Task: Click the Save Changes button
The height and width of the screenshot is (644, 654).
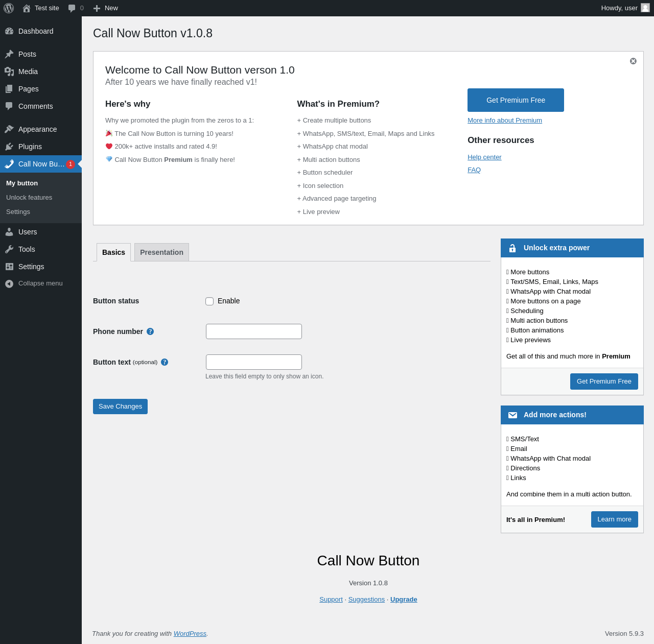Action: point(120,407)
